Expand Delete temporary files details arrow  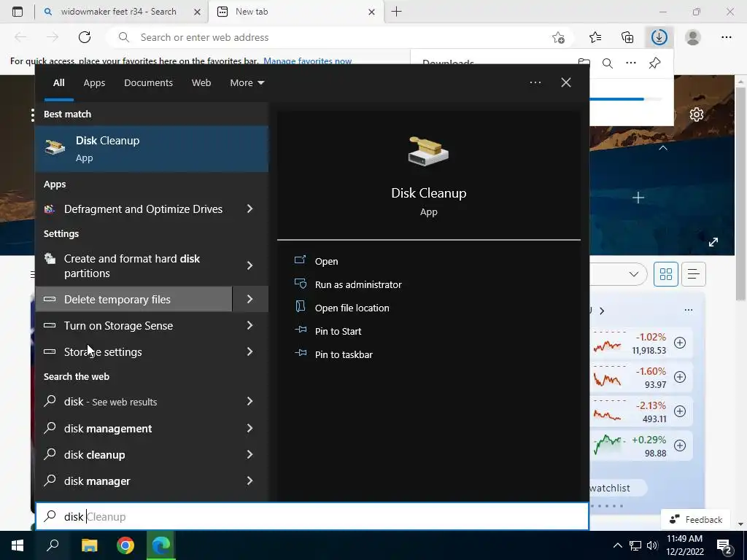tap(249, 299)
